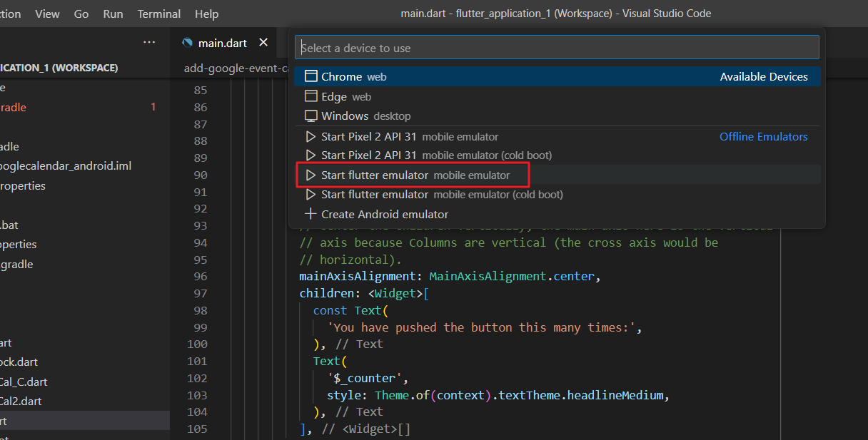Viewport: 868px width, 440px height.
Task: Focus the Select a device to use field
Action: (557, 48)
